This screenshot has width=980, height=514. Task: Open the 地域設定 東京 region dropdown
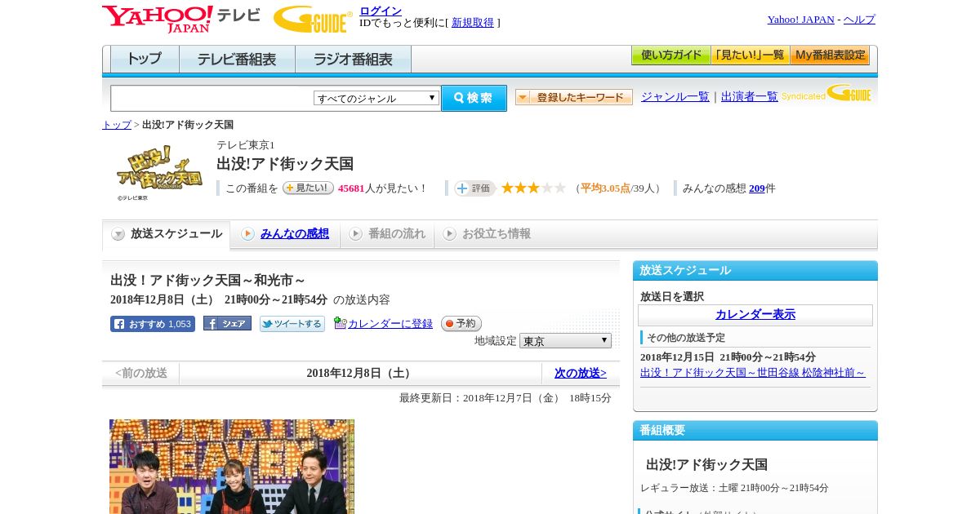click(565, 341)
